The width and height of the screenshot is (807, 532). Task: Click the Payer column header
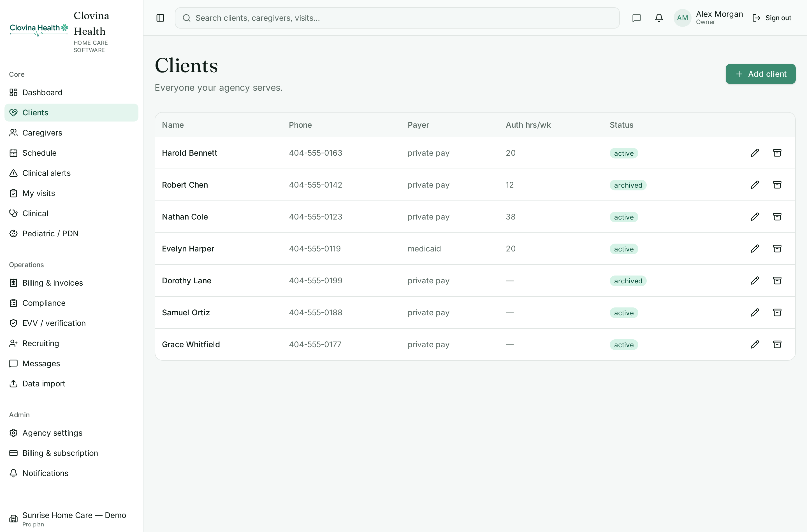pos(418,125)
